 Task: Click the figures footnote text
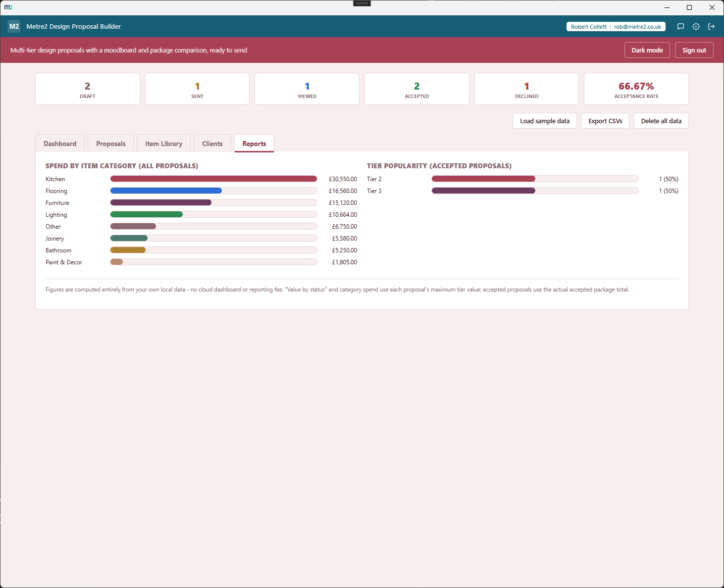(x=337, y=290)
